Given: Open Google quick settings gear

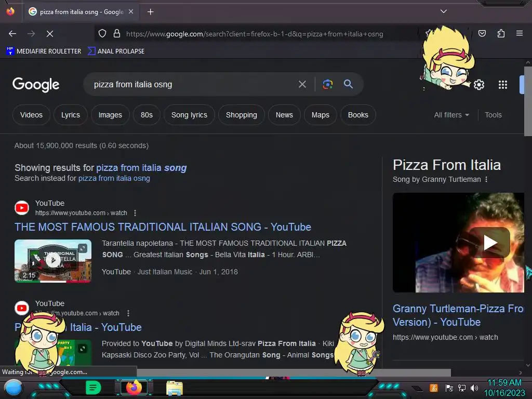Looking at the screenshot, I should pyautogui.click(x=478, y=85).
